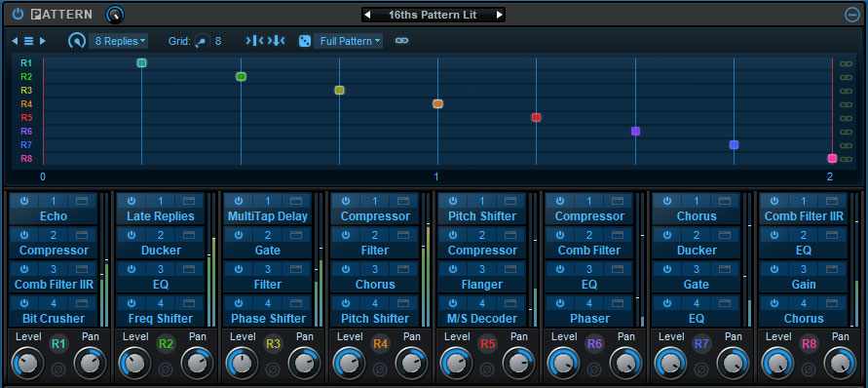Open the editor window icon for Echo

point(82,201)
